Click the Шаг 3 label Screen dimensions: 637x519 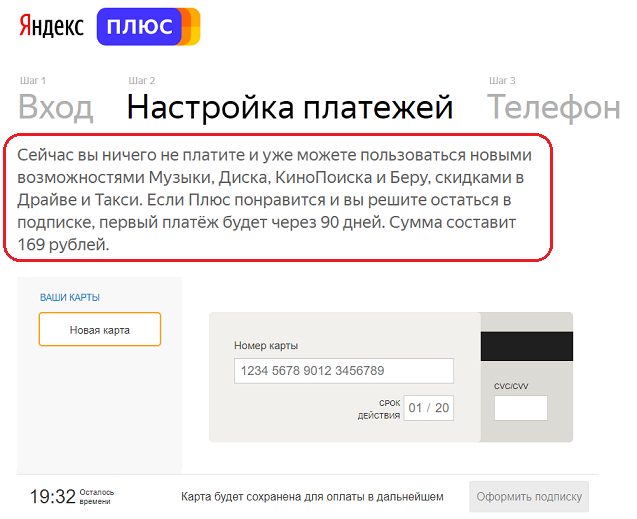[x=502, y=80]
